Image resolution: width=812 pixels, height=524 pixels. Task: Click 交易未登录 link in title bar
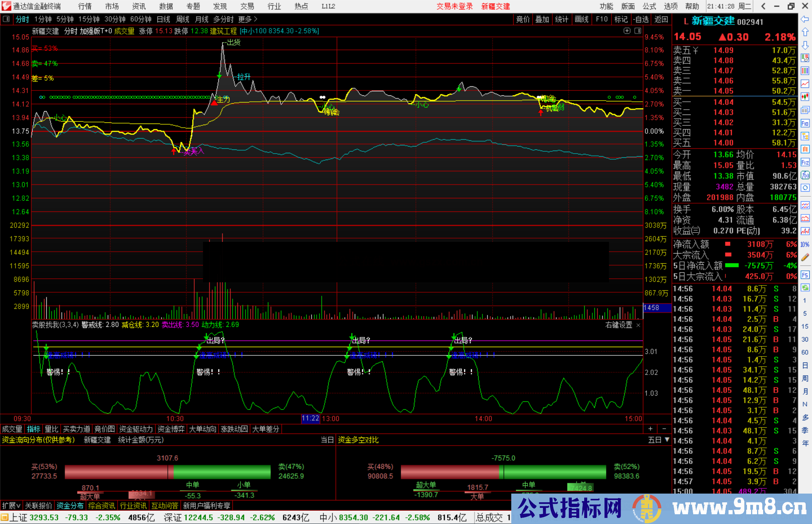click(454, 6)
